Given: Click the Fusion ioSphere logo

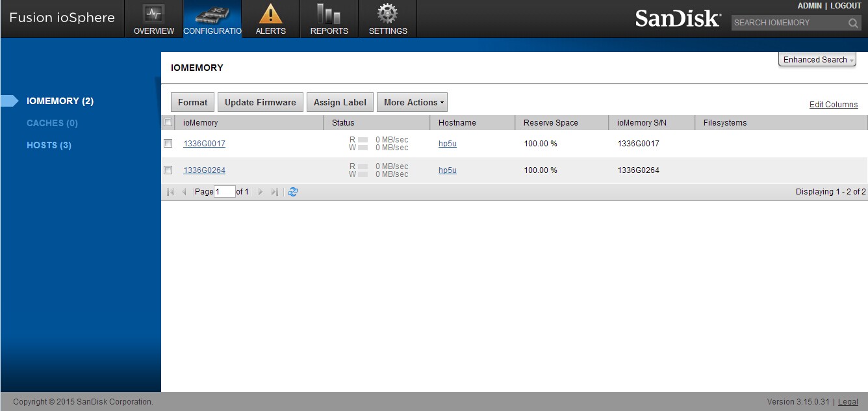Looking at the screenshot, I should (62, 18).
